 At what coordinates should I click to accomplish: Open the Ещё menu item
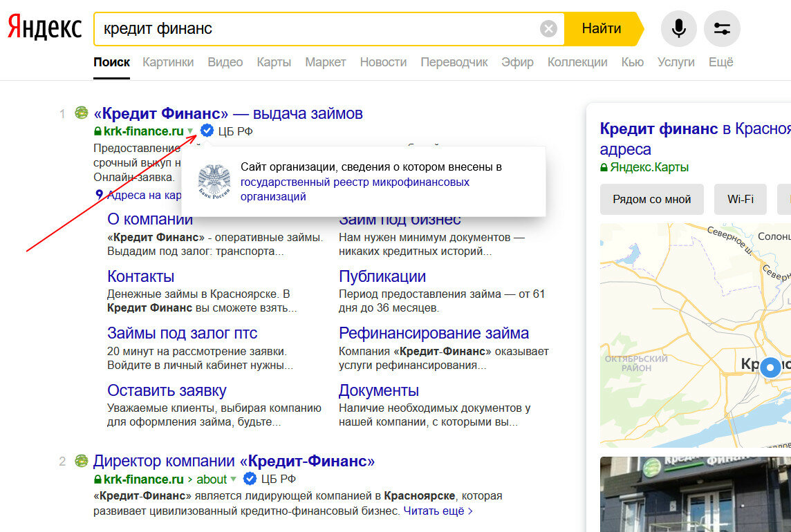720,62
